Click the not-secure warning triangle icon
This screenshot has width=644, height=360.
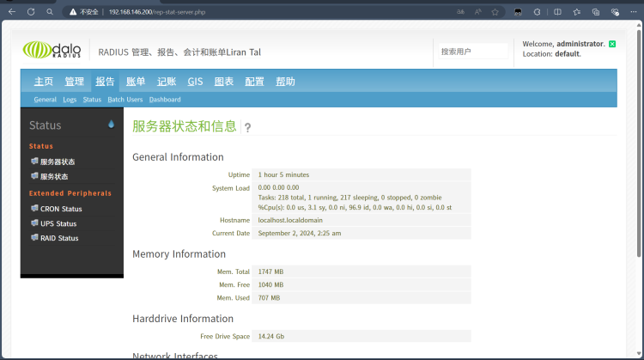(73, 12)
